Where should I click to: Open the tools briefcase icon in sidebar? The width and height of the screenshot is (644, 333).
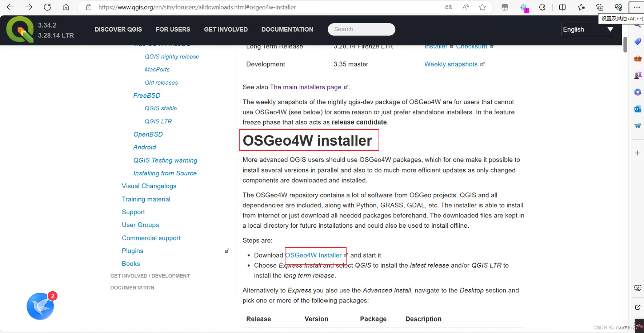(637, 58)
